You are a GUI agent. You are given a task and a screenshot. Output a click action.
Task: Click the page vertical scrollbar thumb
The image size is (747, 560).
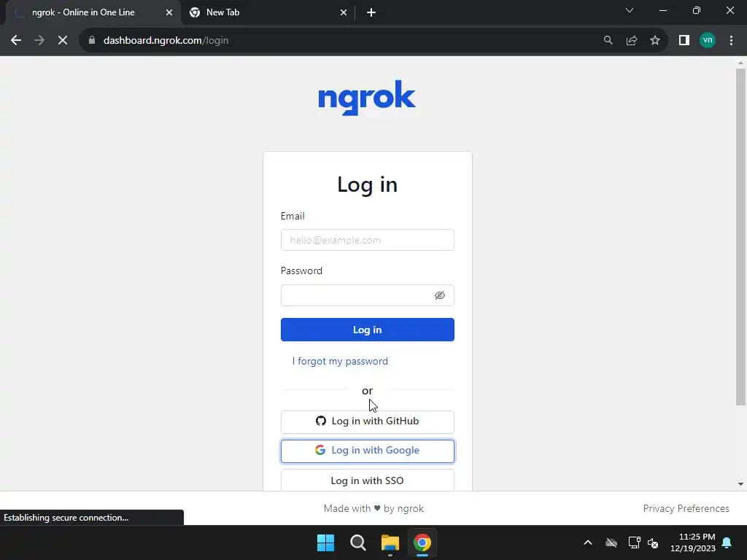740,237
